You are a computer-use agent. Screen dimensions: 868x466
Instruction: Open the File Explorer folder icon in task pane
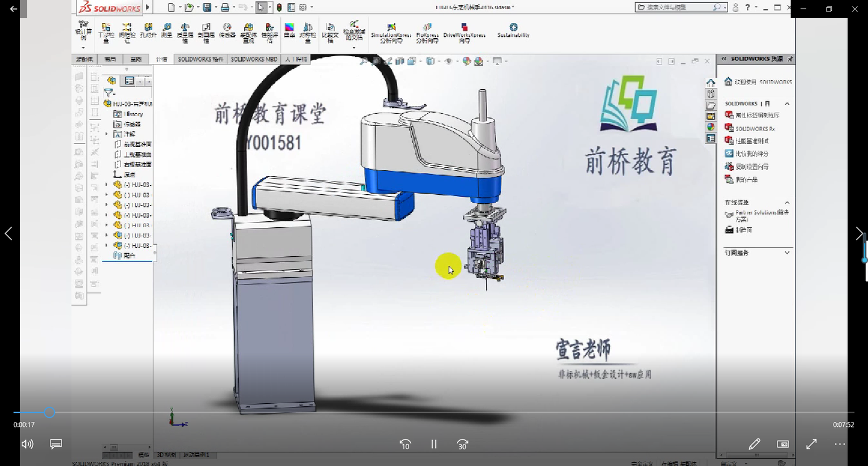[x=711, y=105]
